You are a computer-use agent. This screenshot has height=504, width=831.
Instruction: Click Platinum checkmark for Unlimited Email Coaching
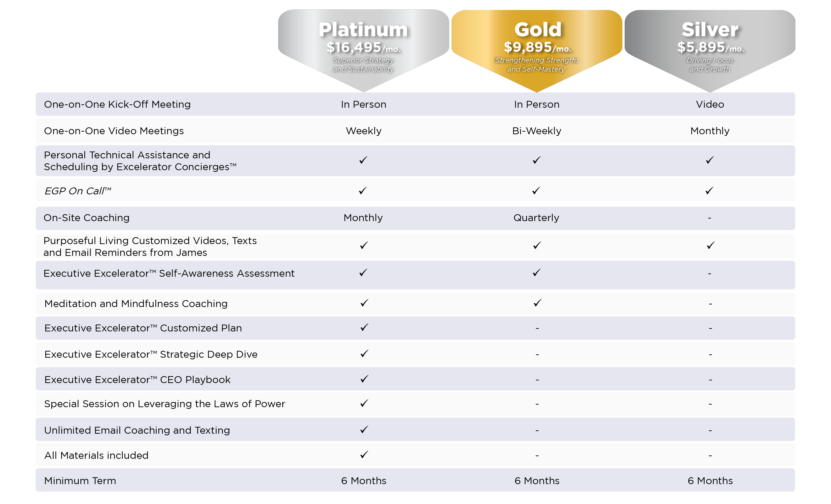(x=364, y=429)
